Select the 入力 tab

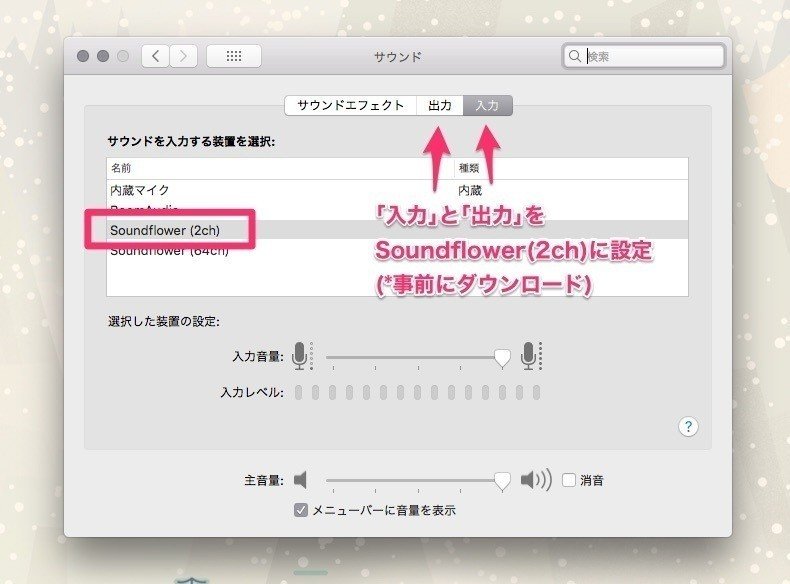point(488,105)
